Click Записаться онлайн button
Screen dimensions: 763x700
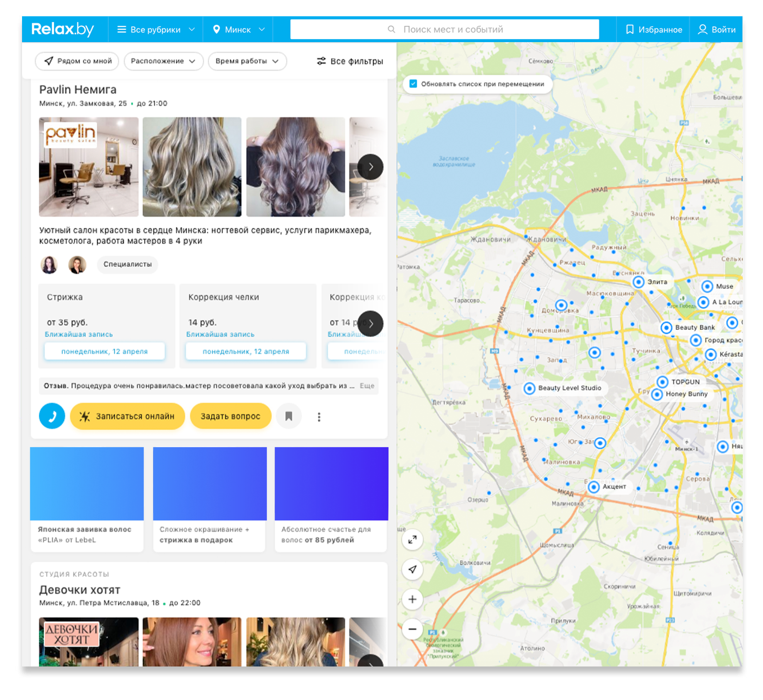127,416
